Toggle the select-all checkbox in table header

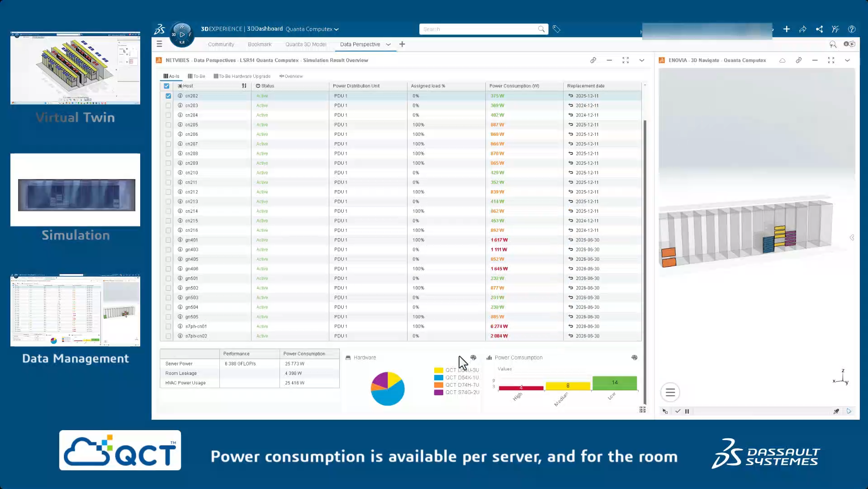pyautogui.click(x=166, y=86)
